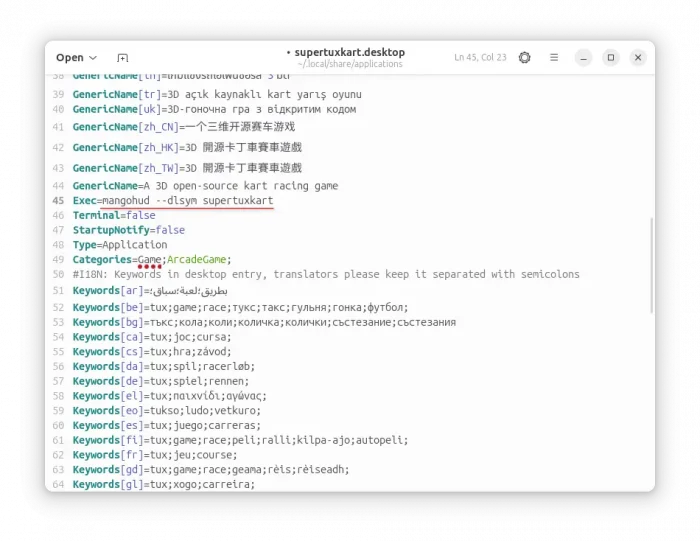Create a new document tab icon
The width and height of the screenshot is (700, 541).
click(122, 58)
